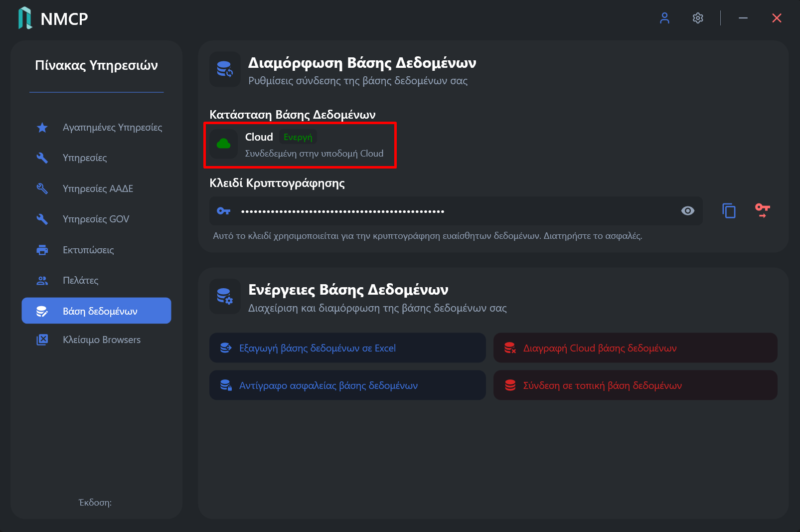The height and width of the screenshot is (532, 800).
Task: Select Υπηρεσίες ΑΑΔΕ sidebar item
Action: (x=96, y=189)
